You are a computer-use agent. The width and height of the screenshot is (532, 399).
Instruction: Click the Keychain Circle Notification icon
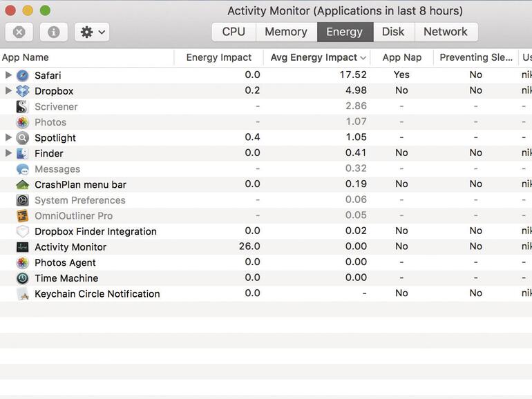click(23, 293)
